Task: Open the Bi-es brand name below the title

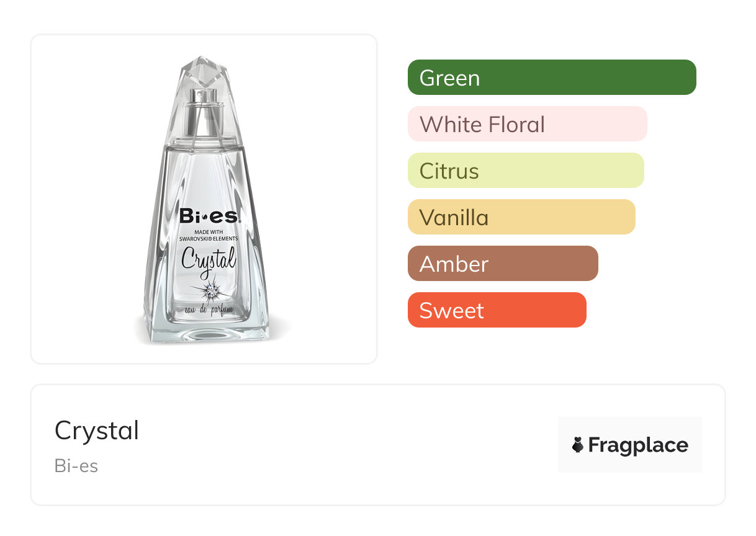Action: (76, 466)
